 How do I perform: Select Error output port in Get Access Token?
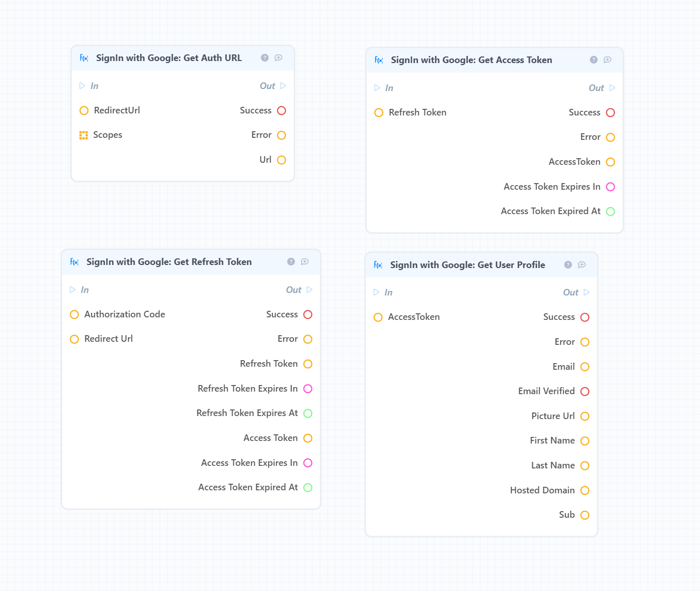[x=611, y=137]
